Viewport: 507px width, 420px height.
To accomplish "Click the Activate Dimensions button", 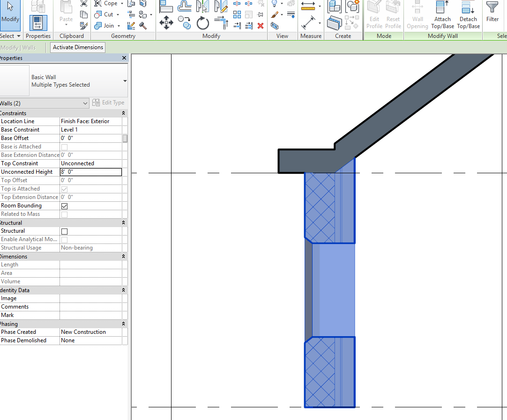I will pyautogui.click(x=77, y=47).
